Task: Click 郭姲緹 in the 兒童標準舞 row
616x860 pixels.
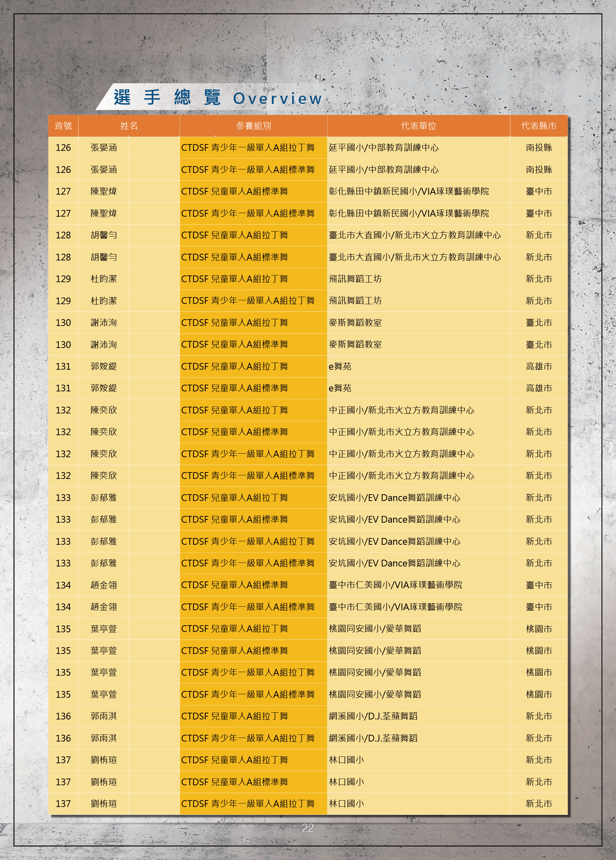Action: (x=103, y=388)
